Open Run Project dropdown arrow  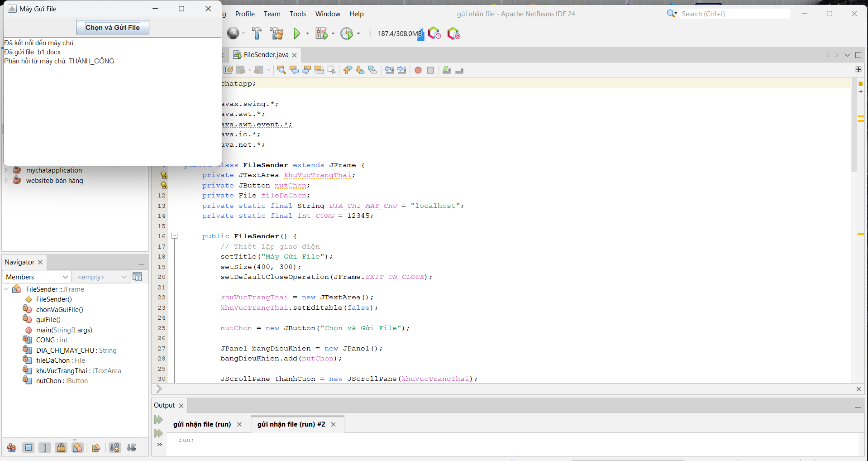(307, 34)
